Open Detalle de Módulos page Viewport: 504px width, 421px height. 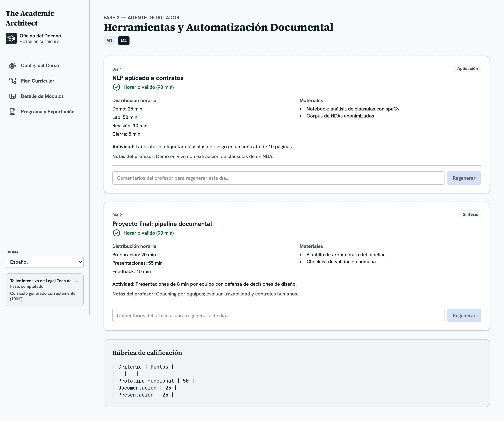click(x=45, y=96)
